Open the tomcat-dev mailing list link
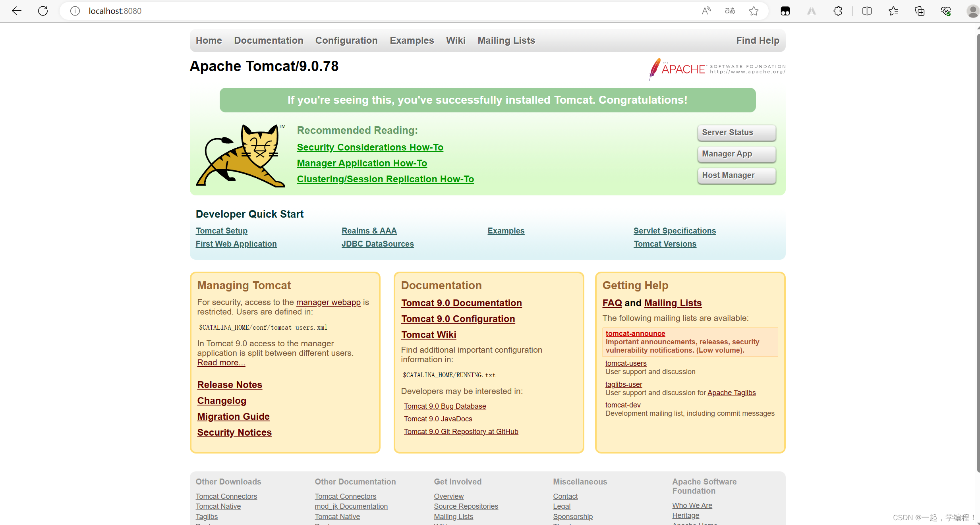Screen dimensions: 980x525 [x=623, y=405]
